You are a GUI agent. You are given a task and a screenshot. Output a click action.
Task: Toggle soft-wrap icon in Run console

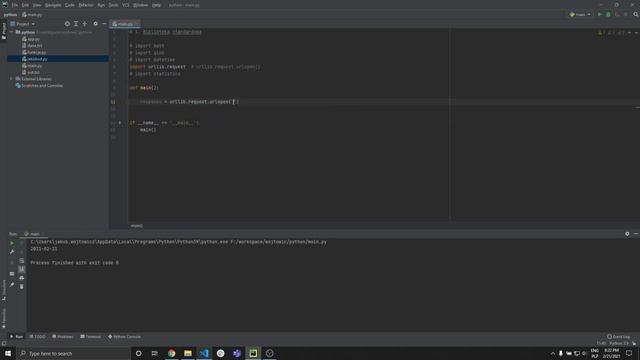coord(22,260)
